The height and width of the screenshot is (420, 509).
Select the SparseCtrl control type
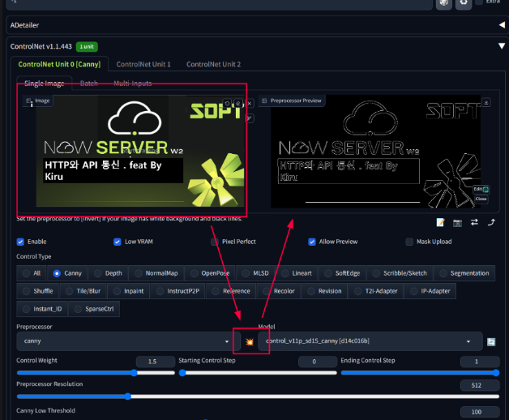[94, 309]
